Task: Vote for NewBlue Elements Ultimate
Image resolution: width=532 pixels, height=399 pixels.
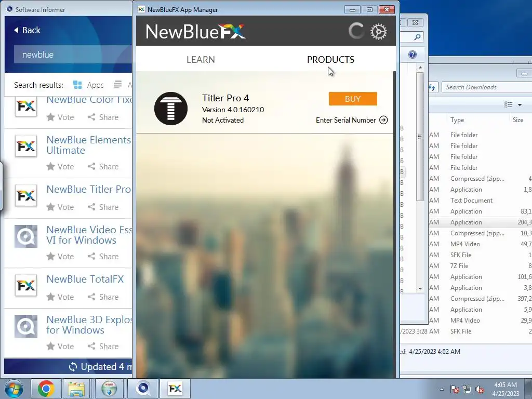Action: pos(60,167)
